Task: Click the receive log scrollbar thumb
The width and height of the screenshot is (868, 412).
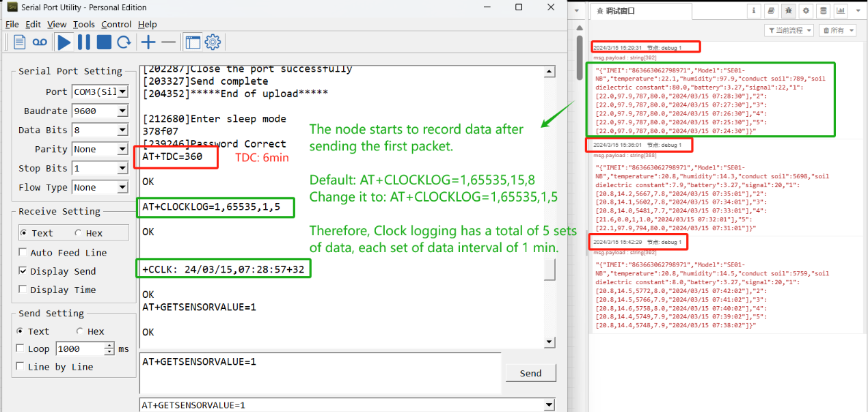Action: (550, 270)
